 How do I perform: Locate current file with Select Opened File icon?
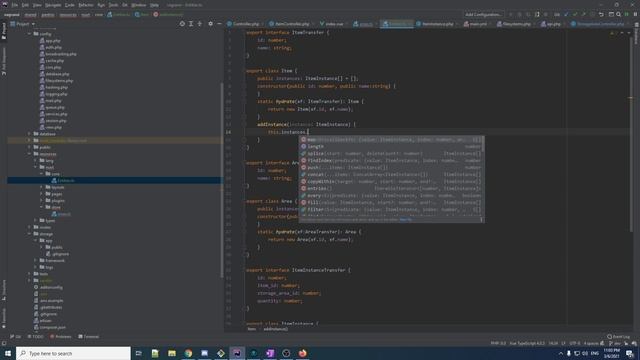click(x=182, y=24)
